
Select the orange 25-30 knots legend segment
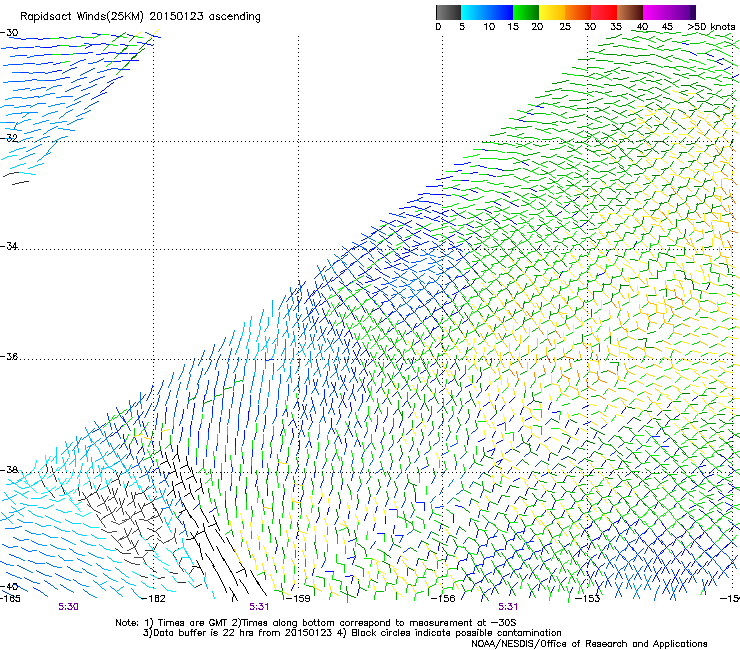[x=578, y=12]
